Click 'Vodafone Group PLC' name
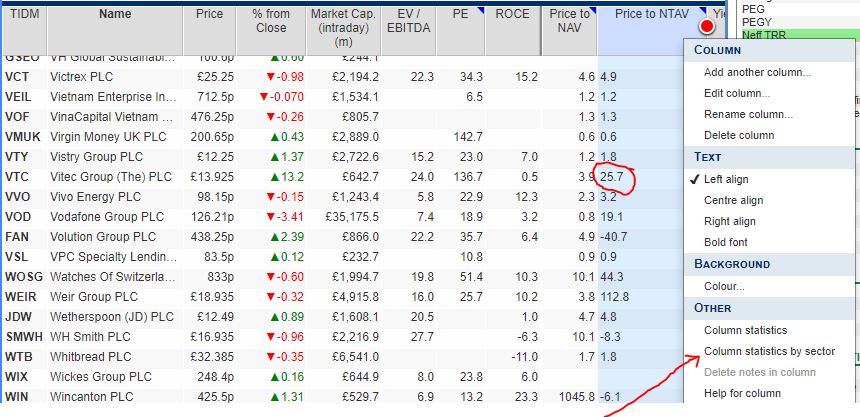 [x=107, y=217]
